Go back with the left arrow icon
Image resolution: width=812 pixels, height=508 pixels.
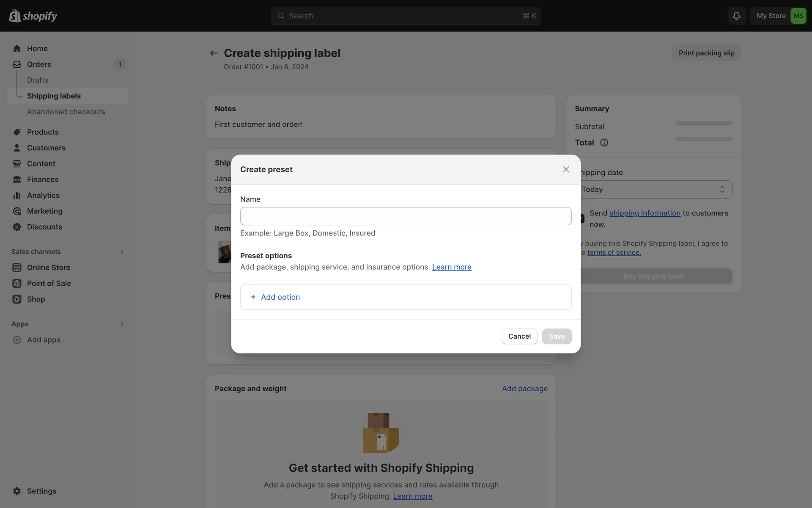coord(214,53)
